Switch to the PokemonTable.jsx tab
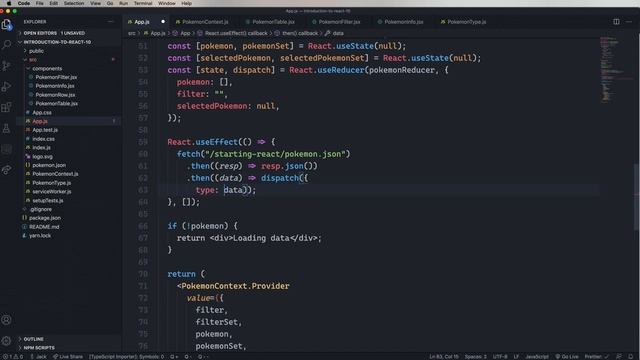640x360 pixels. 273,22
